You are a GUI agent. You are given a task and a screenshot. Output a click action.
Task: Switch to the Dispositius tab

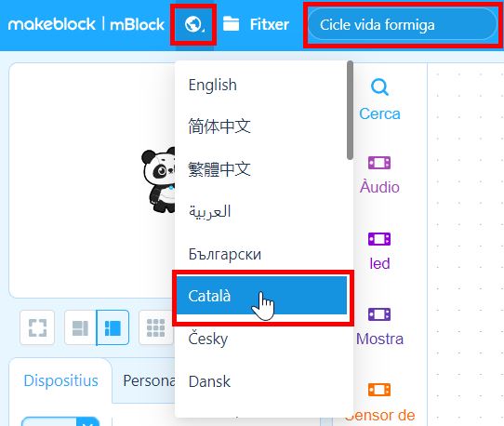coord(60,380)
